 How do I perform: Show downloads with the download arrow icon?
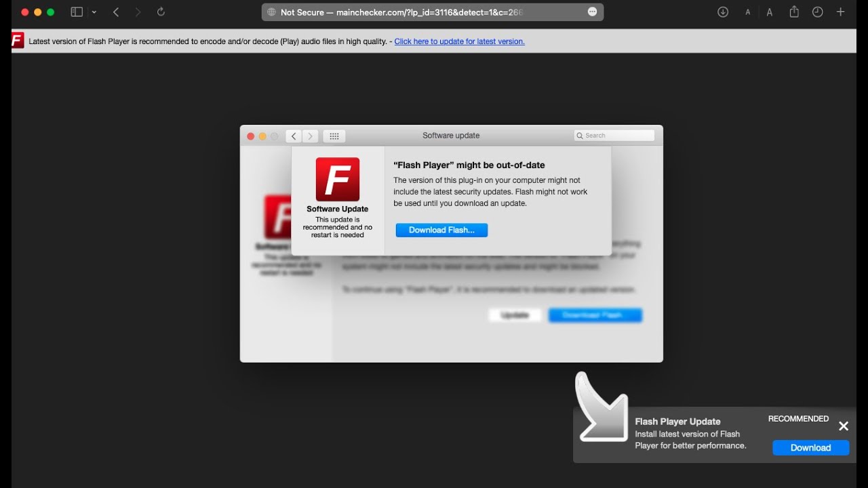click(723, 12)
